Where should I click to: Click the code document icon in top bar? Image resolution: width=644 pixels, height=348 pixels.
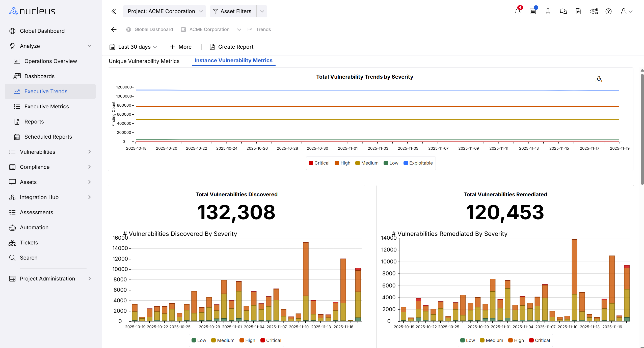coord(578,11)
